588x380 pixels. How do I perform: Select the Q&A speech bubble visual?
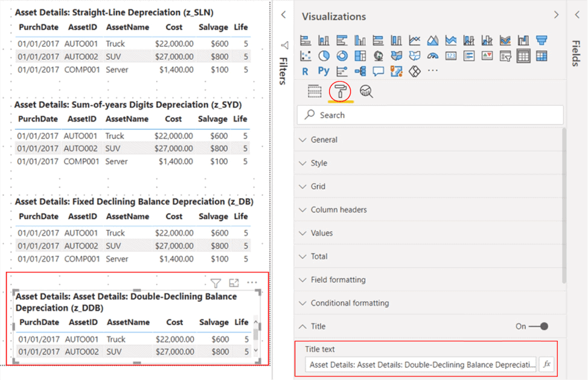pos(378,71)
